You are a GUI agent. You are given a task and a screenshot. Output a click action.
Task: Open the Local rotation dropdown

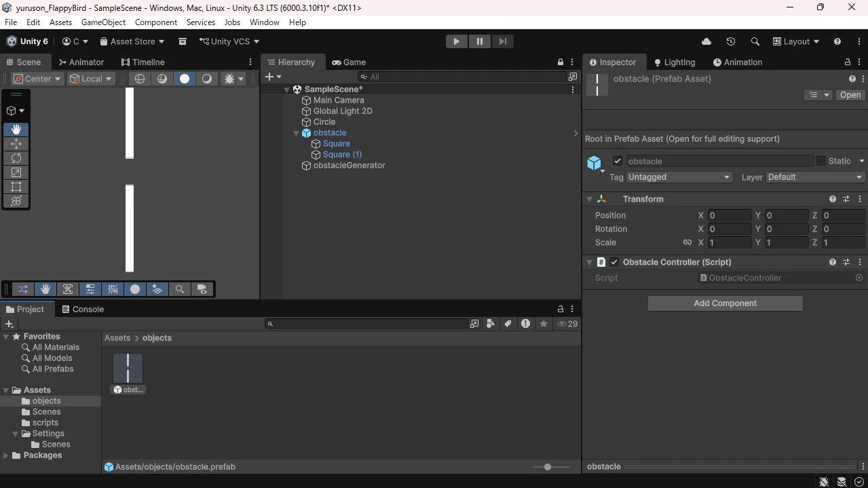click(91, 79)
